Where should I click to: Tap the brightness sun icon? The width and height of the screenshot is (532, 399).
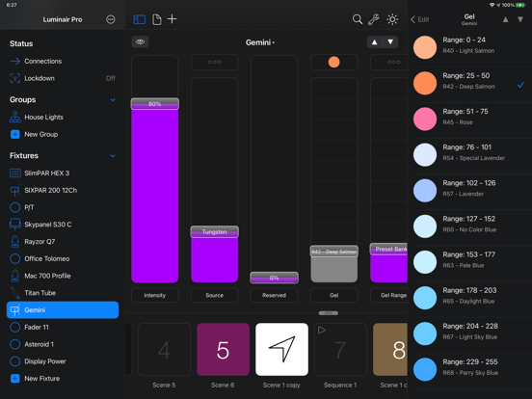click(x=392, y=19)
